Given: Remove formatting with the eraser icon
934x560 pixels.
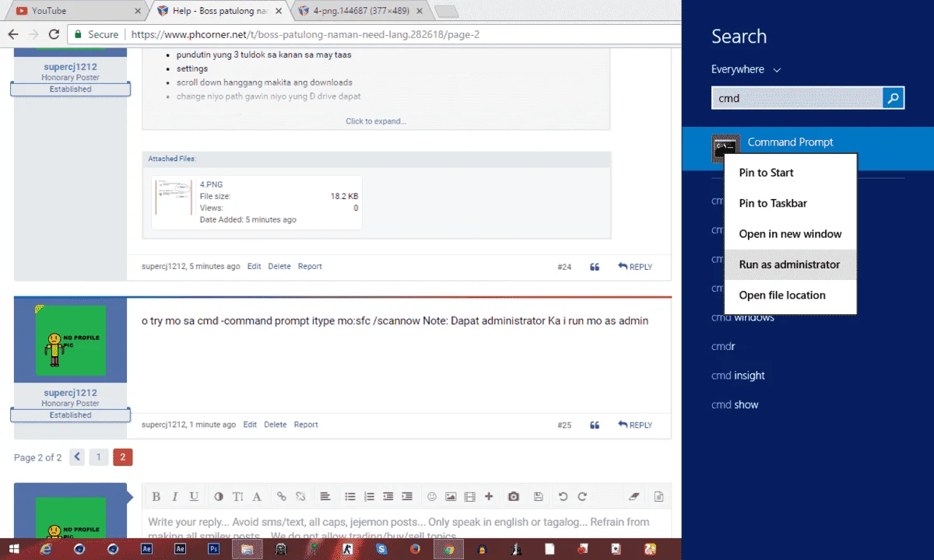Looking at the screenshot, I should pos(634,496).
